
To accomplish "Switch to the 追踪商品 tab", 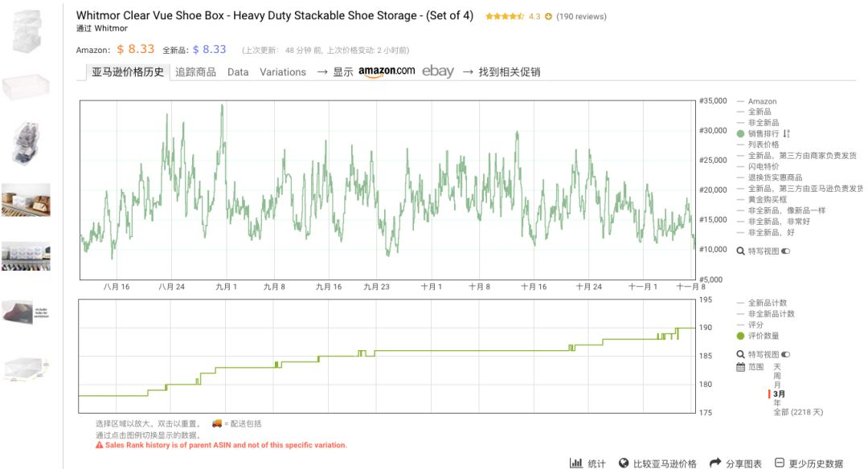I will [195, 72].
